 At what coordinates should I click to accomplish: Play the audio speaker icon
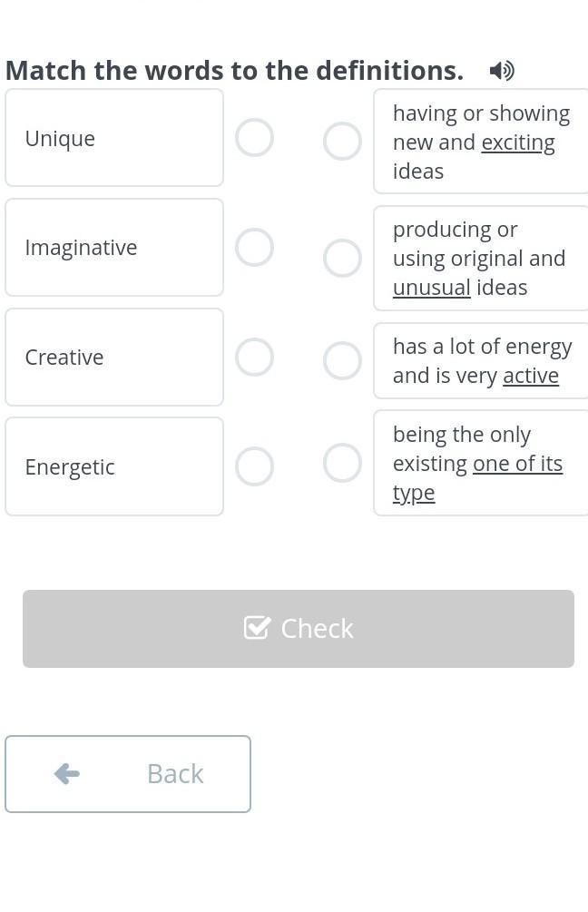(x=501, y=71)
